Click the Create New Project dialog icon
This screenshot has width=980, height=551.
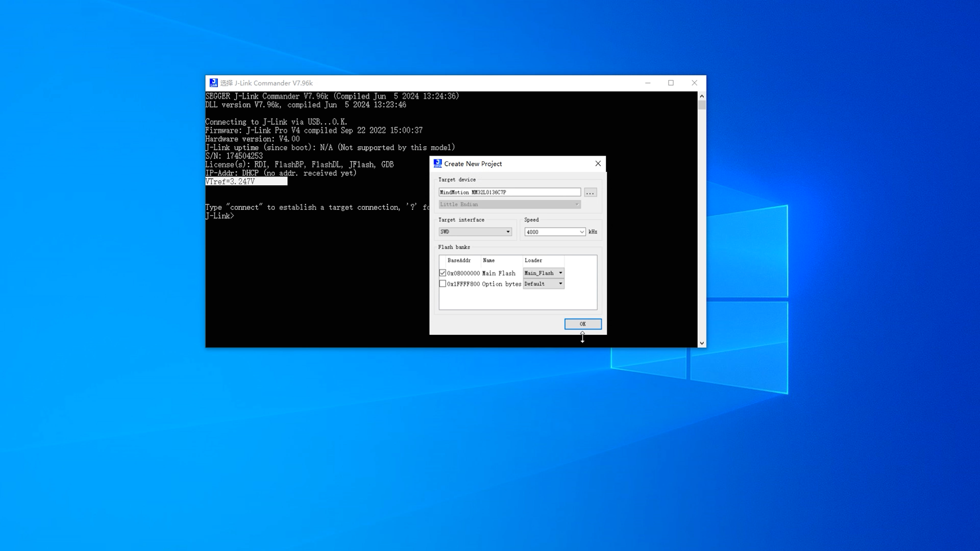(437, 164)
